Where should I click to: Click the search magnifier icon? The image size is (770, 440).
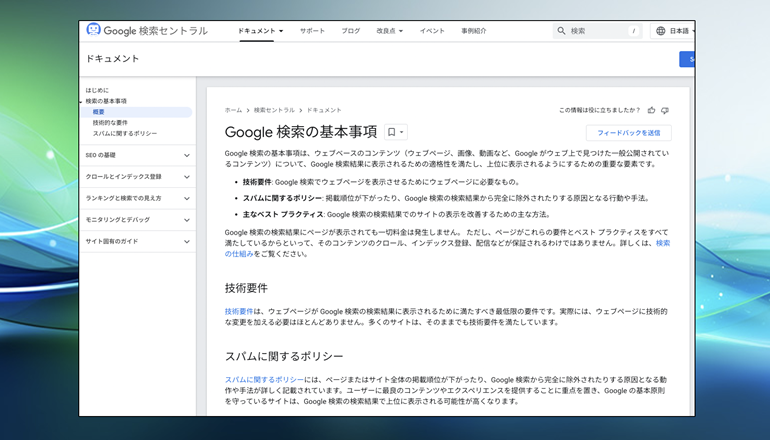561,31
